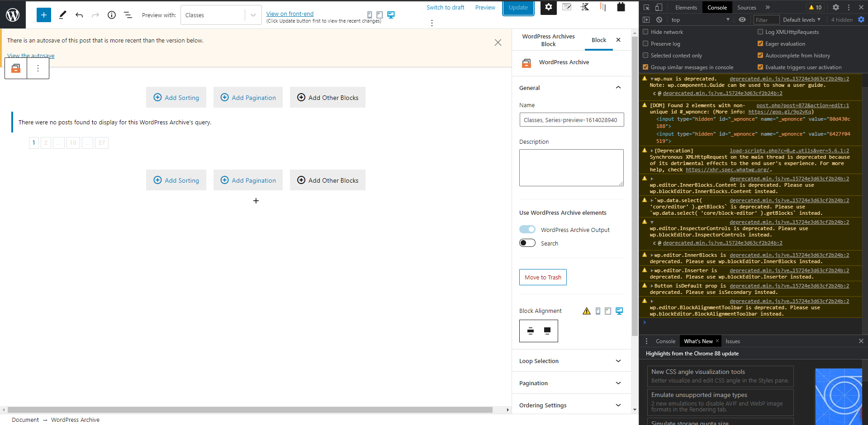This screenshot has width=868, height=425.
Task: Open the block inserter plus button
Action: coord(44,15)
